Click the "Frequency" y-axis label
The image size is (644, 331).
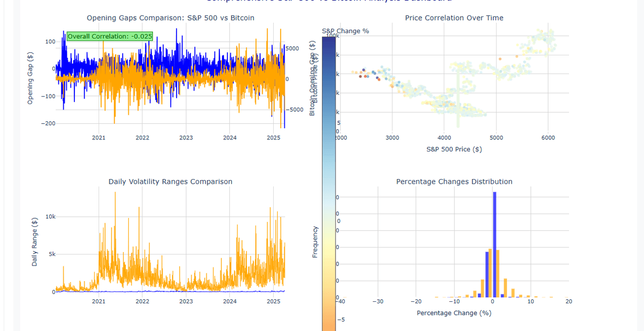click(x=315, y=242)
